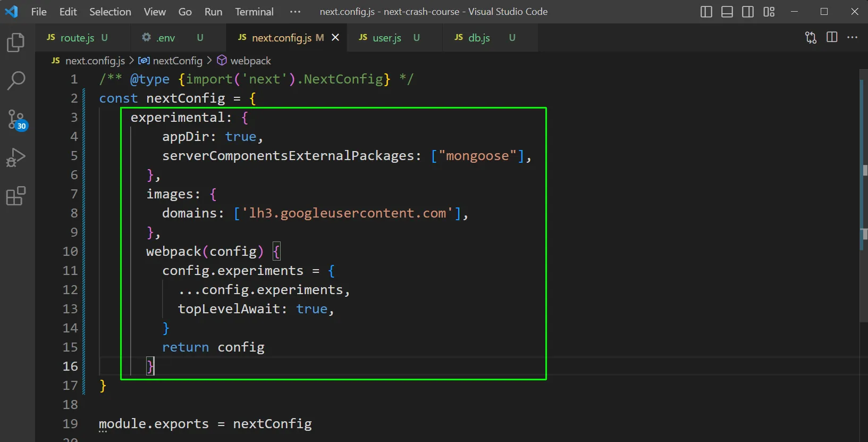Click 'const' keyword on line 2
Image resolution: width=868 pixels, height=442 pixels.
119,98
